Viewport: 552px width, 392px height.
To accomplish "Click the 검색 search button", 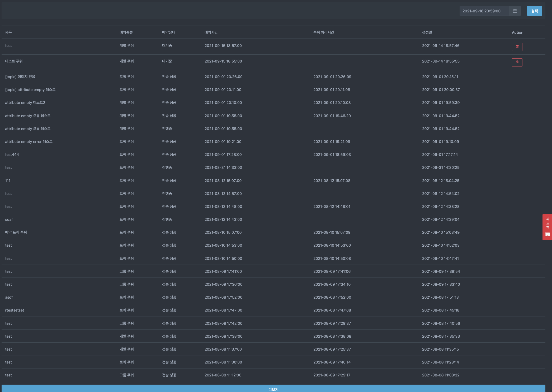I will 534,11.
